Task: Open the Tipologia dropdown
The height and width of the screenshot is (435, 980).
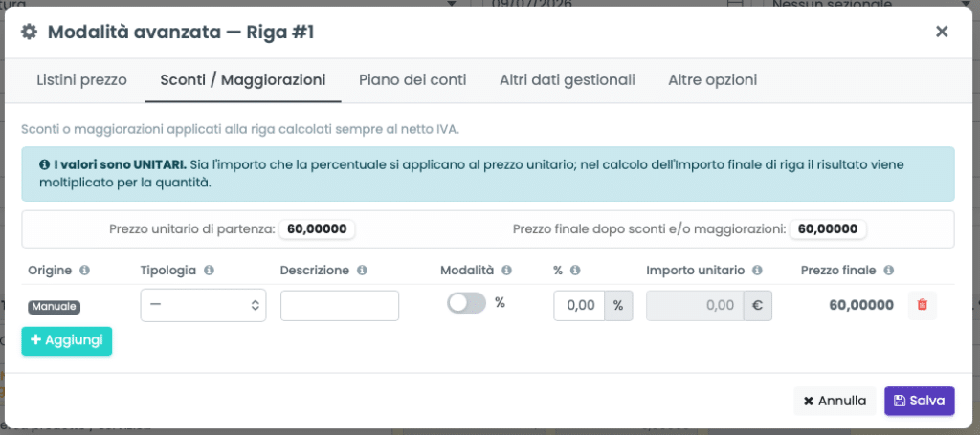Action: (203, 305)
